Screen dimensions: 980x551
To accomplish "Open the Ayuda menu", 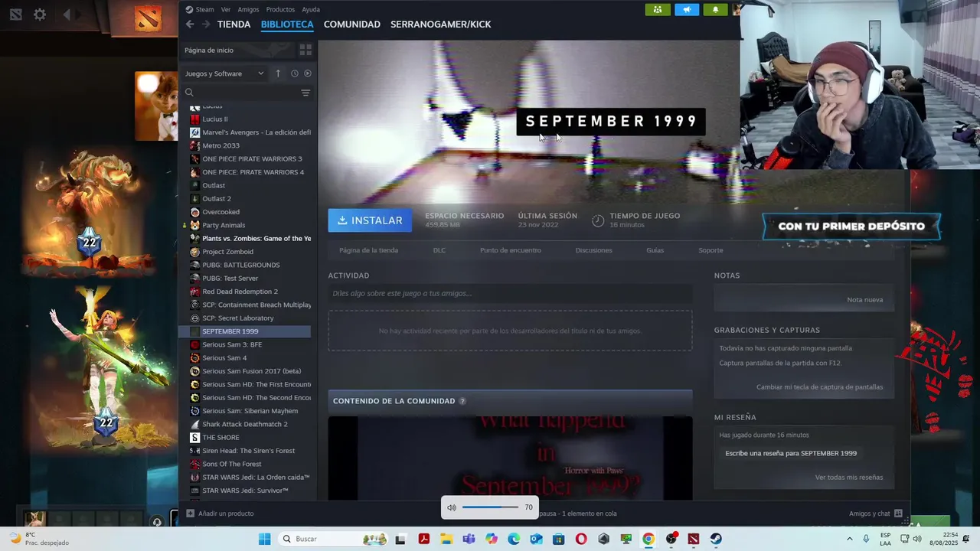I will pos(311,9).
